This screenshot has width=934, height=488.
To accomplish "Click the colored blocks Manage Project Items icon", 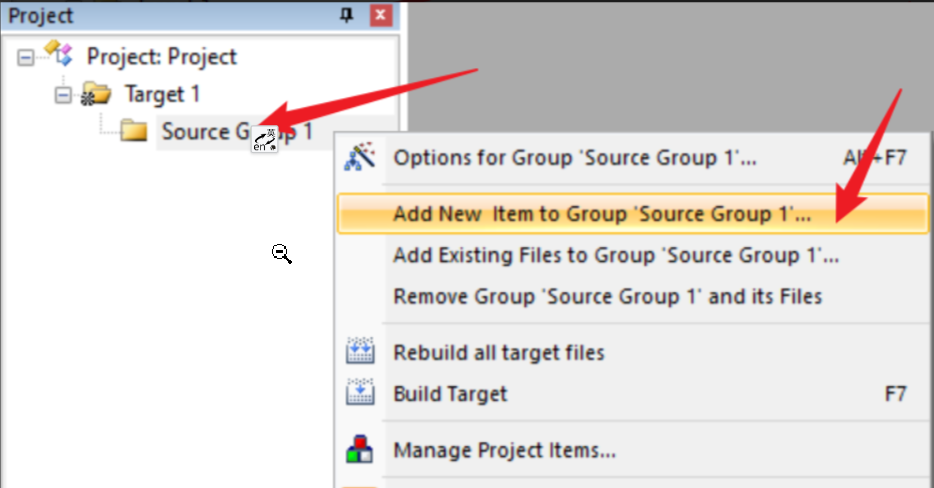I will pyautogui.click(x=359, y=449).
